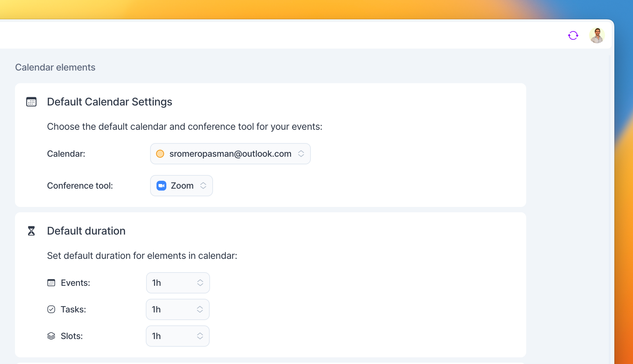Click the hourglass icon beside Default duration
This screenshot has width=633, height=364.
pyautogui.click(x=31, y=231)
